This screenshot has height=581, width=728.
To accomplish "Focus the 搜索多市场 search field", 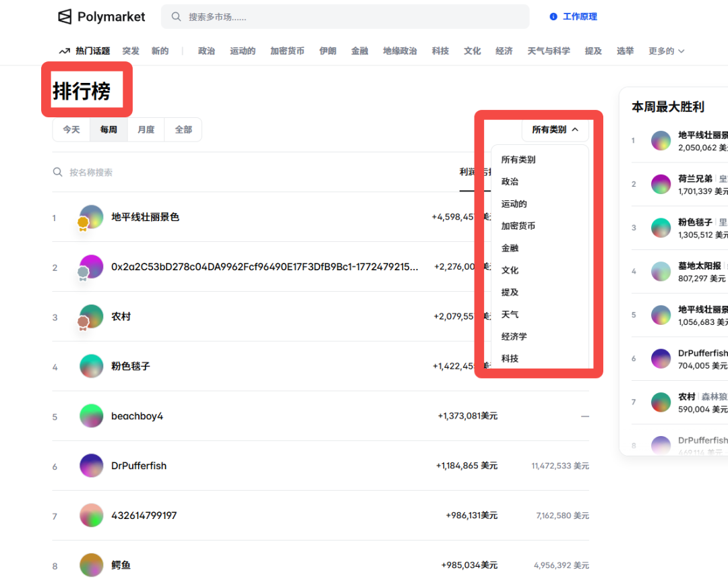I will [x=345, y=17].
